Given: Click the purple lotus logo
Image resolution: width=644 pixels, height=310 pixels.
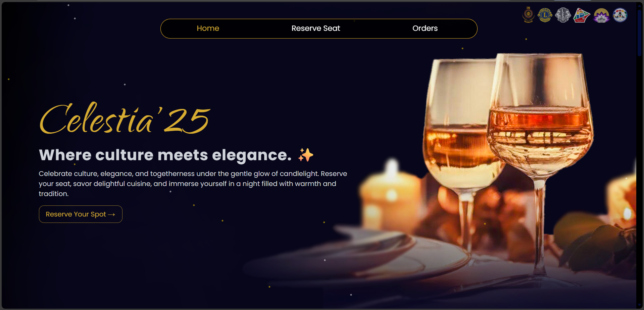Looking at the screenshot, I should tap(601, 15).
